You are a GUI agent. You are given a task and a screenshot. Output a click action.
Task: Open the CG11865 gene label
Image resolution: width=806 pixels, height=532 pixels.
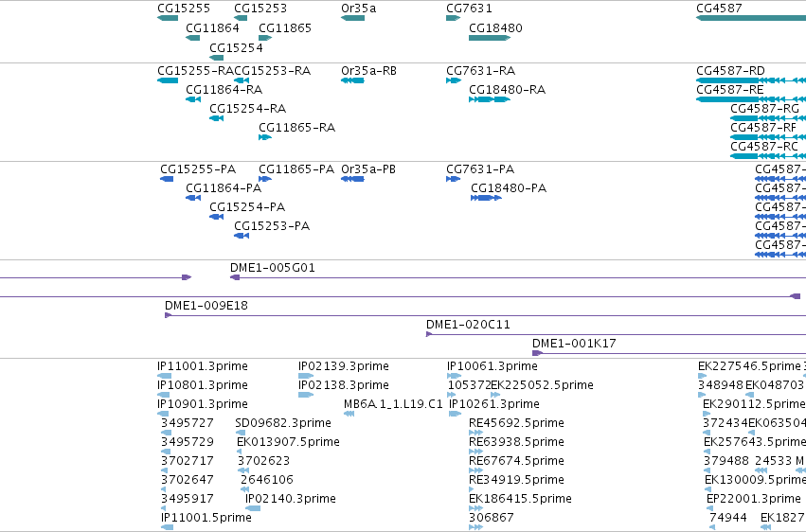(285, 27)
